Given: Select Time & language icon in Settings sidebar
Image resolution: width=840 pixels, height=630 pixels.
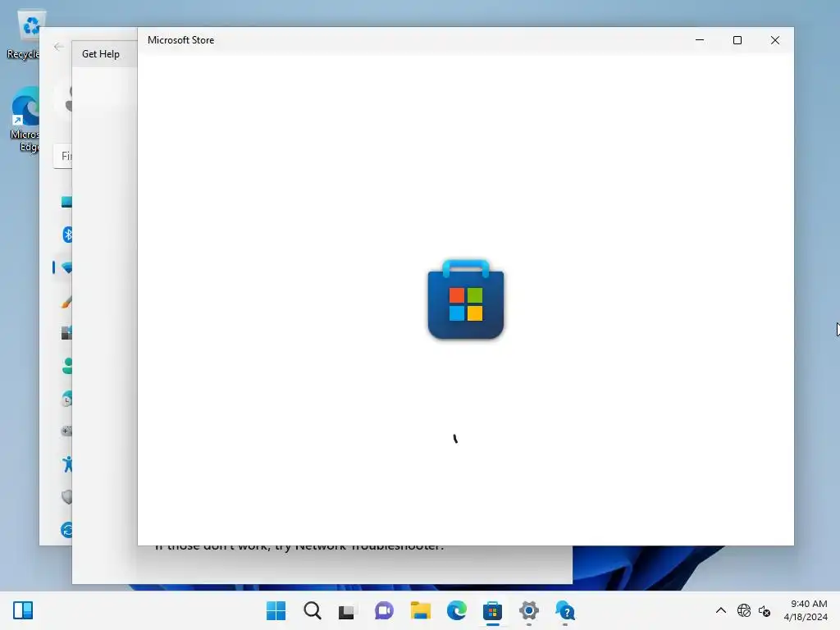Looking at the screenshot, I should point(66,399).
